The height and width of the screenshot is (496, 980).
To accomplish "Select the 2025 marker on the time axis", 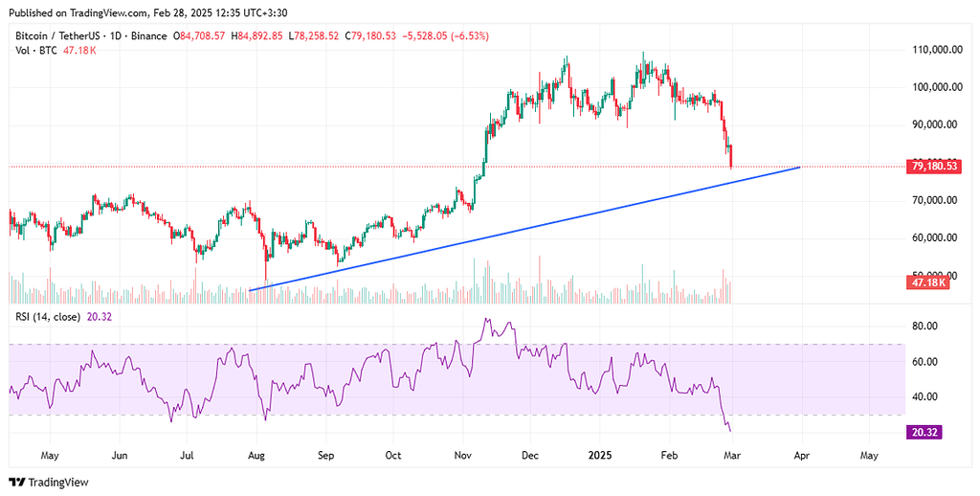I will click(x=601, y=456).
